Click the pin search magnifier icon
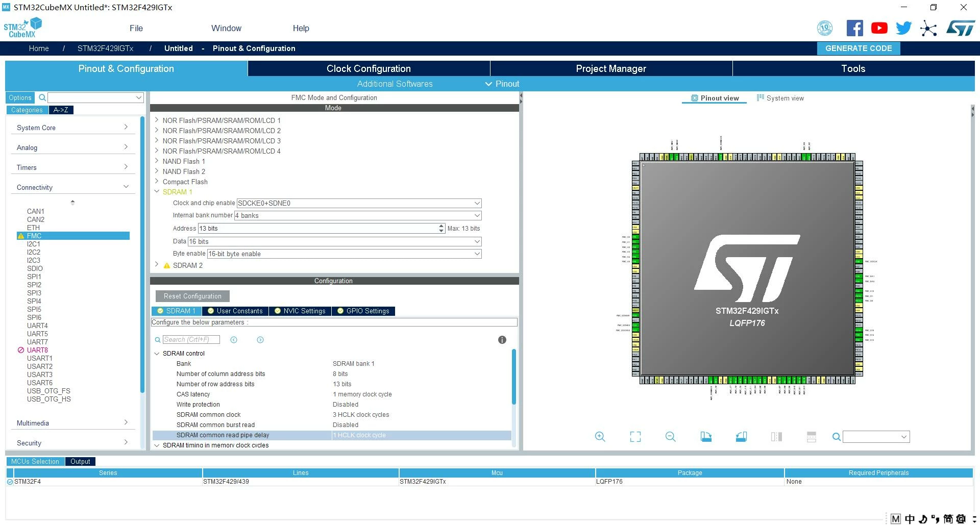The height and width of the screenshot is (525, 980). click(x=837, y=437)
